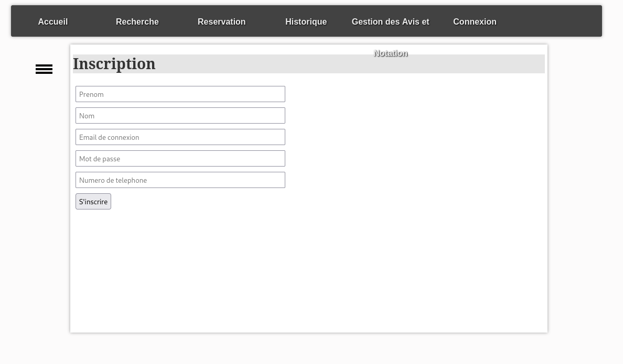623x364 pixels.
Task: Focus the Prenom input field
Action: [180, 94]
